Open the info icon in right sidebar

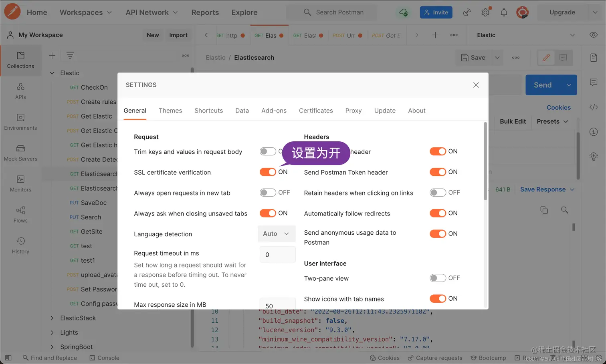pos(594,132)
